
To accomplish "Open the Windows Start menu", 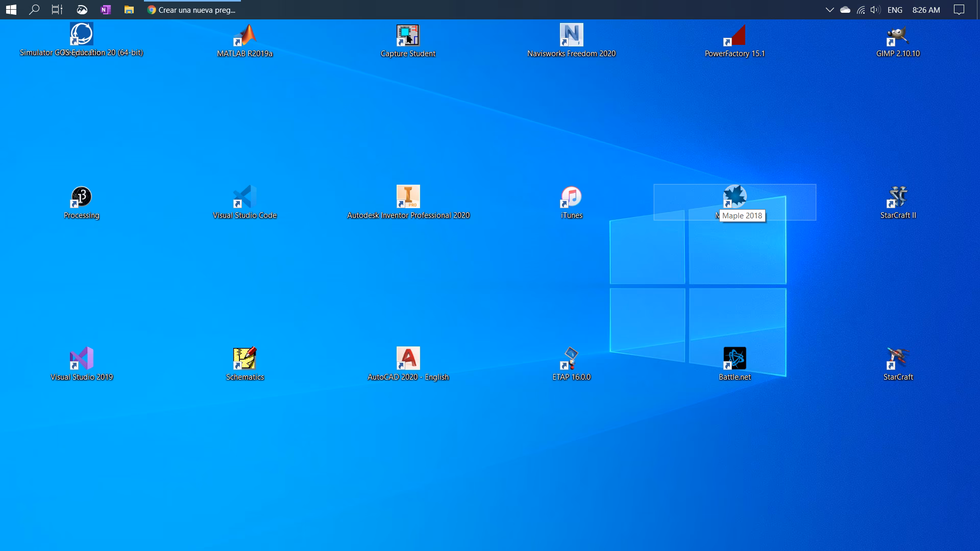I will click(11, 10).
